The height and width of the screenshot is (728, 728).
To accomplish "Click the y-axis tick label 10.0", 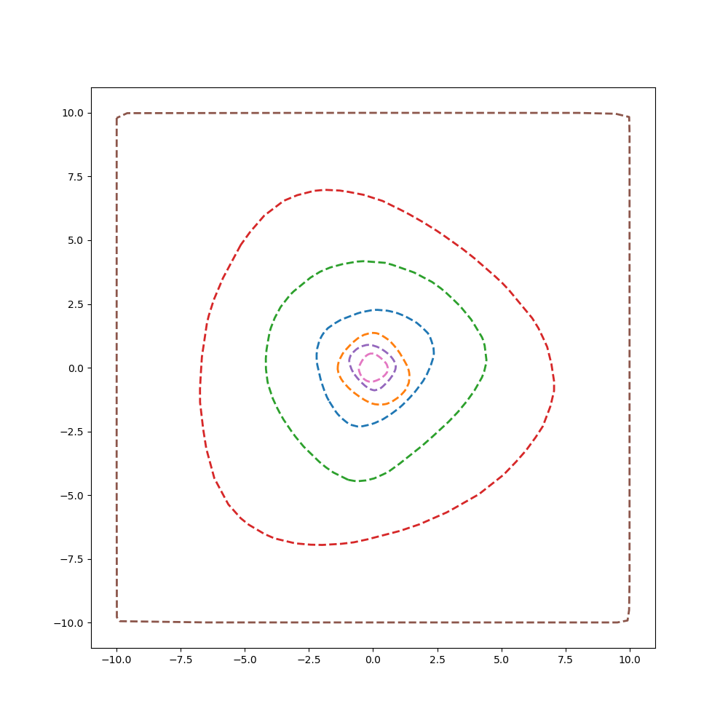I will (73, 114).
